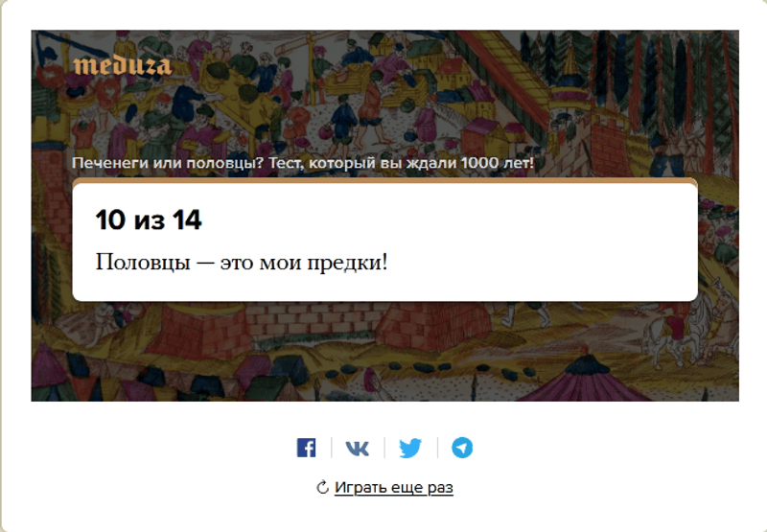Share the result on Twitter

pos(410,448)
